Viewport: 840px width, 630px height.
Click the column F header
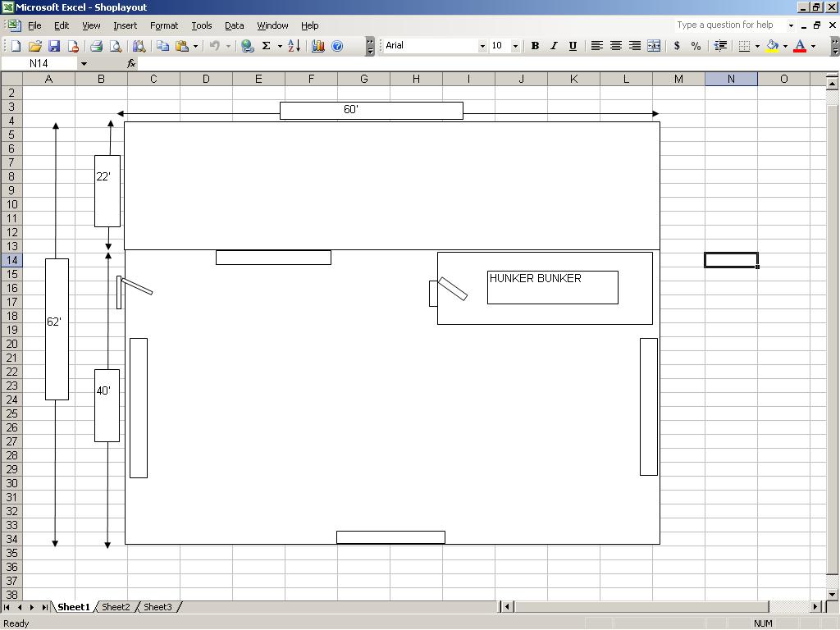(311, 79)
